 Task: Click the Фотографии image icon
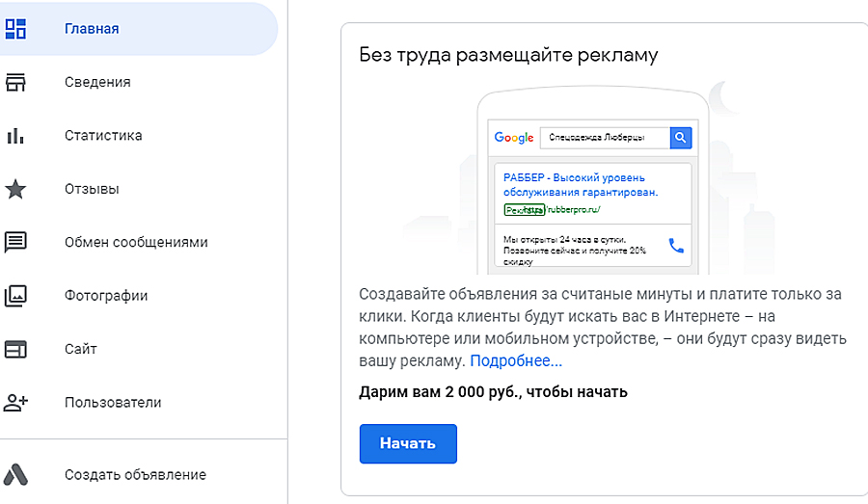15,296
